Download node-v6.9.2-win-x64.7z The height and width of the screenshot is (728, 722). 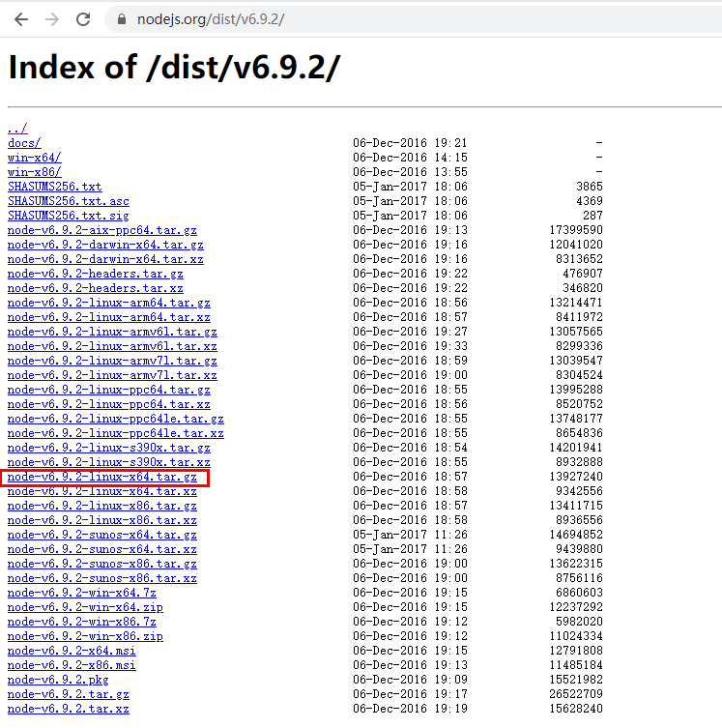click(81, 593)
